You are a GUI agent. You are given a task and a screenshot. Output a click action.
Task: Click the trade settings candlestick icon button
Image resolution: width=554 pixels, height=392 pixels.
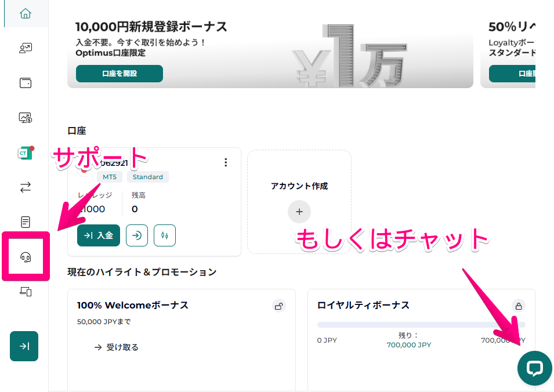[x=165, y=235]
